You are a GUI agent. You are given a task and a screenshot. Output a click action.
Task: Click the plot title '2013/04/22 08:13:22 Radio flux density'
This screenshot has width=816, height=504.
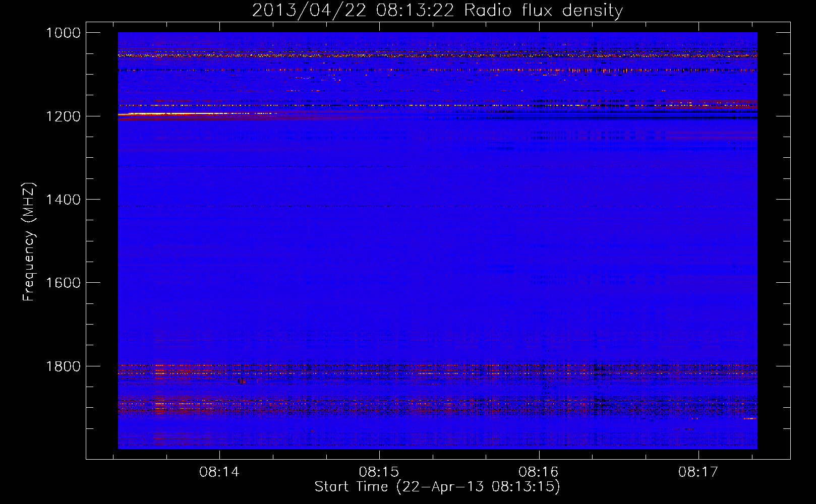click(x=437, y=10)
